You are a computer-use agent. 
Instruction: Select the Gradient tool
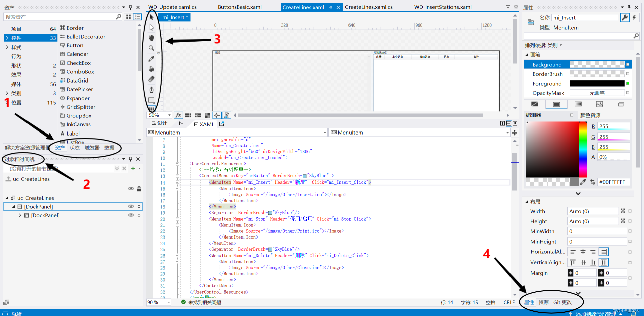click(152, 79)
